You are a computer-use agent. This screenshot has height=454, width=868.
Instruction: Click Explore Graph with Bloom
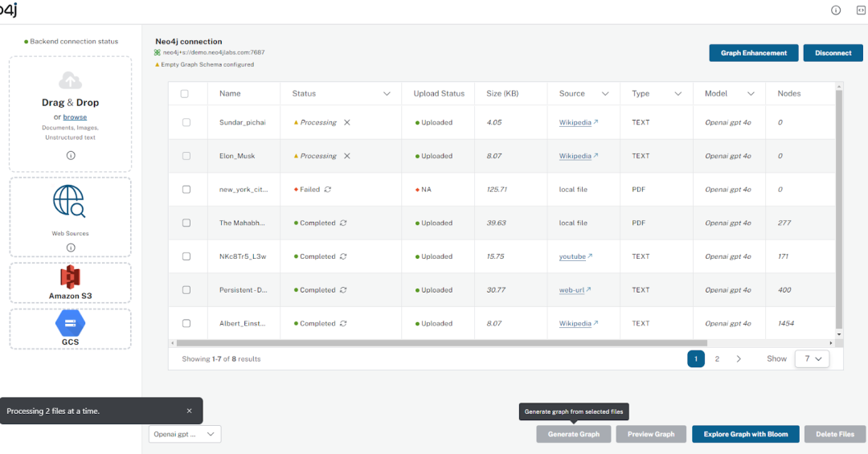(746, 434)
